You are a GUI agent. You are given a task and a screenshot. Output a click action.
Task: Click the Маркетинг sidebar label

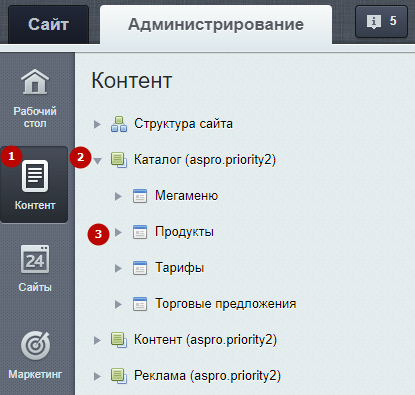click(x=35, y=374)
